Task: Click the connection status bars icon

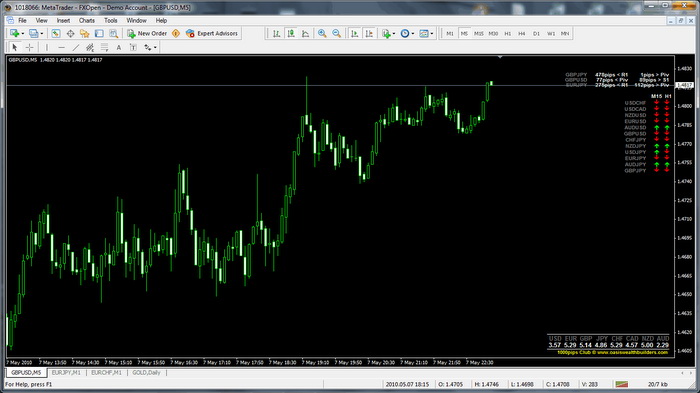Action: [621, 384]
